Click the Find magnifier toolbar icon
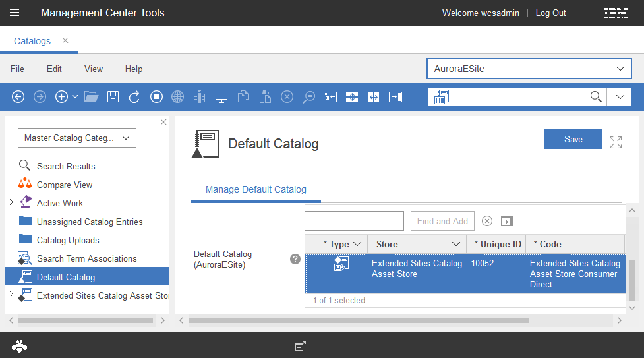The height and width of the screenshot is (358, 644). coord(308,97)
